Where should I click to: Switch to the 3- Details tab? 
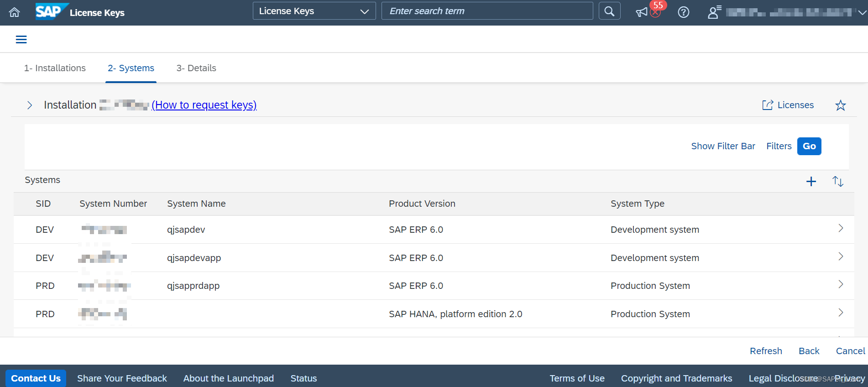coord(196,68)
